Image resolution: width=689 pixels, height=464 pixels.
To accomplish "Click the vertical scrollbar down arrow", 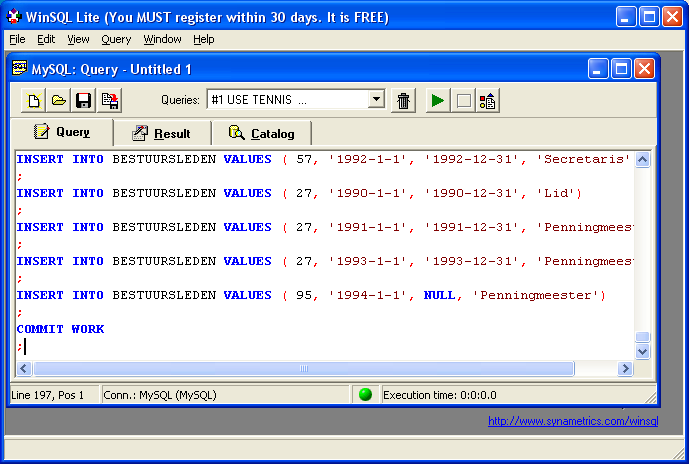I will tap(642, 351).
